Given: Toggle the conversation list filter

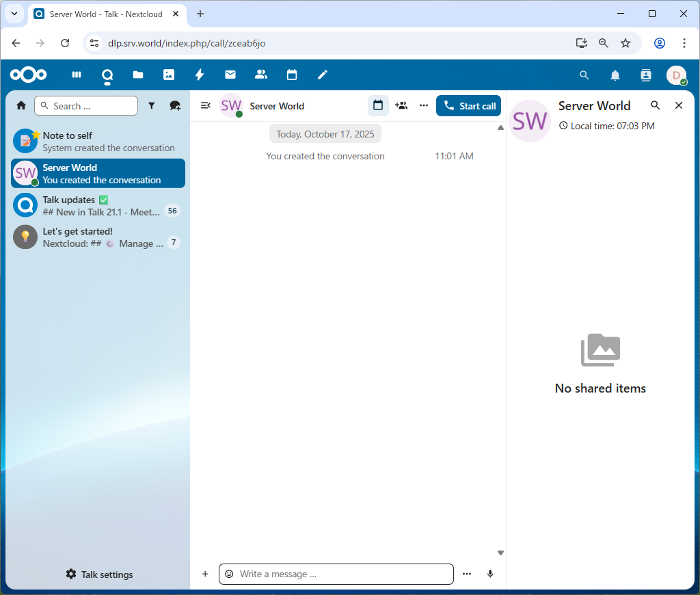Looking at the screenshot, I should (x=152, y=106).
